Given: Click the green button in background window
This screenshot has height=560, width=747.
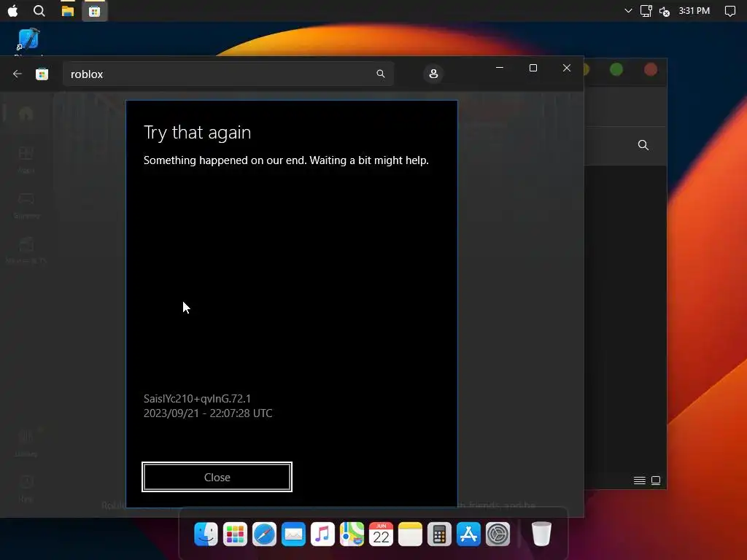Looking at the screenshot, I should coord(616,70).
